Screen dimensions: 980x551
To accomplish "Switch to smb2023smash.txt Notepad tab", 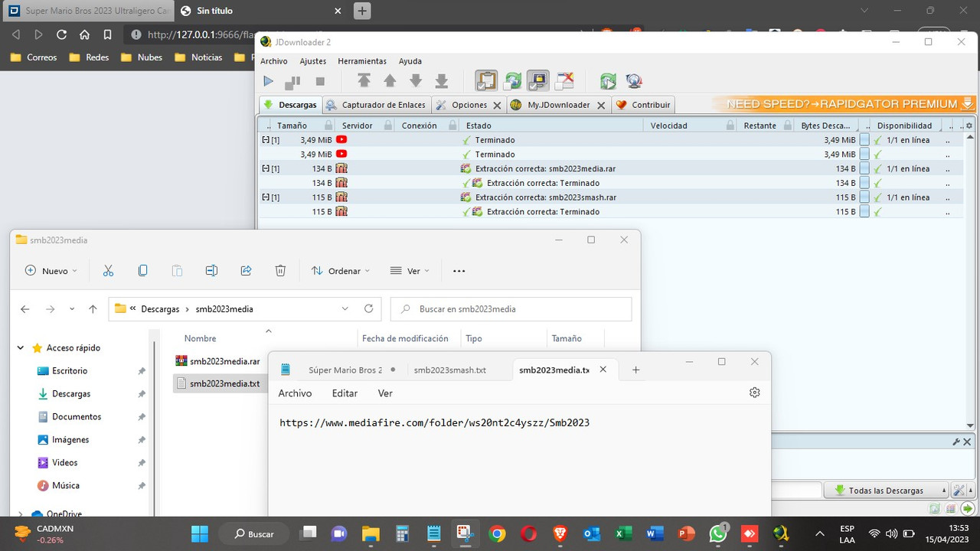I will (450, 370).
